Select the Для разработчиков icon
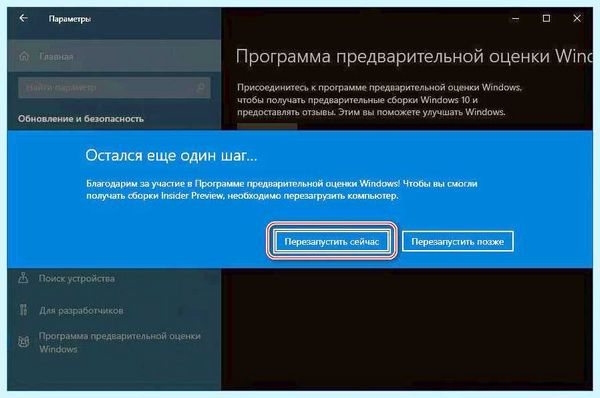This screenshot has height=398, width=600. (x=23, y=310)
